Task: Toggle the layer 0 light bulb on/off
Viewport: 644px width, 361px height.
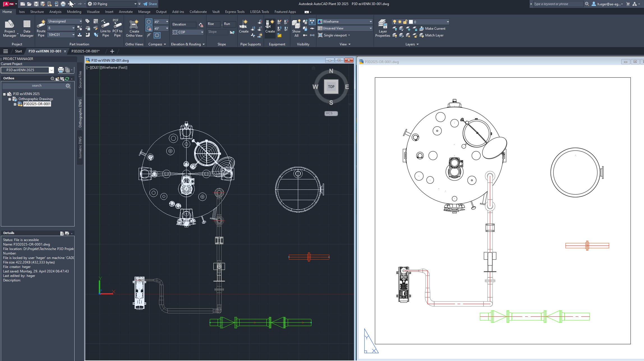Action: coord(395,22)
